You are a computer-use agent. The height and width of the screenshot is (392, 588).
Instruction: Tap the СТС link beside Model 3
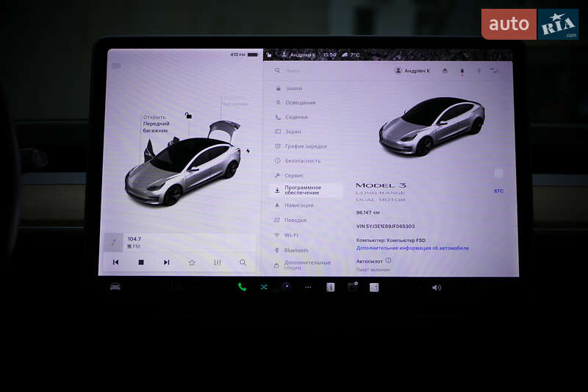point(499,191)
